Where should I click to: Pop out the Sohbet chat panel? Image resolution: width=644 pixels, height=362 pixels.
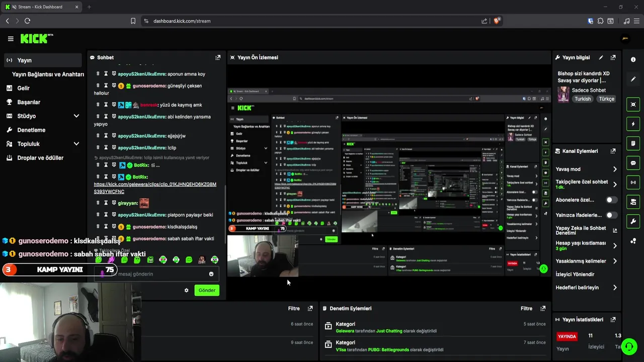tap(218, 58)
